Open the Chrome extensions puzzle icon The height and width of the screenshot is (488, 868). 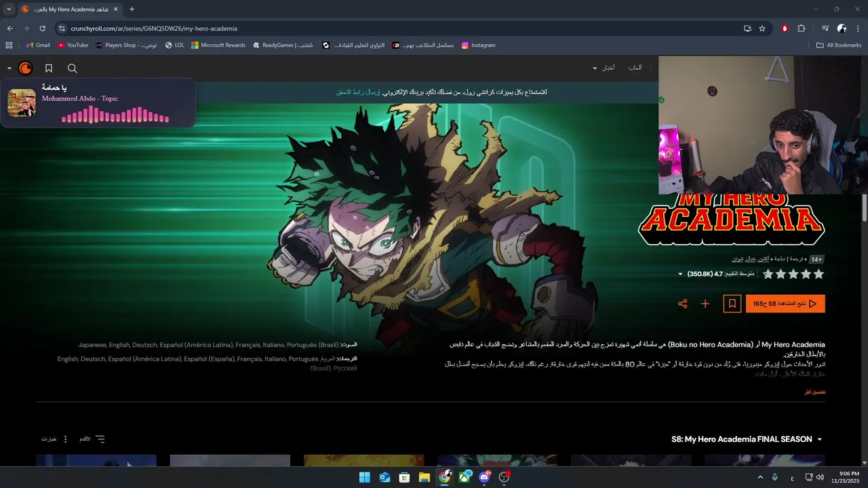coord(802,28)
